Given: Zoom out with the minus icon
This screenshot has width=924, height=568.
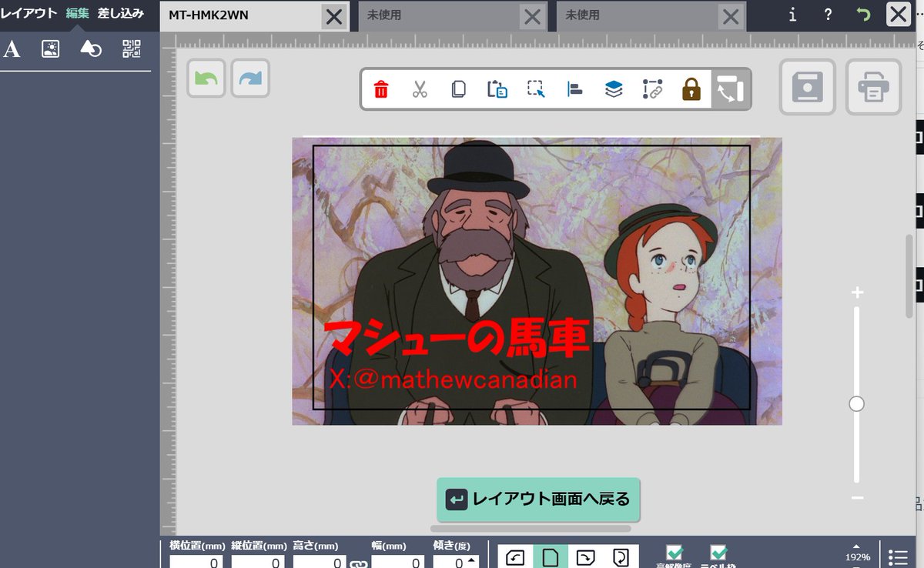Looking at the screenshot, I should click(x=857, y=498).
